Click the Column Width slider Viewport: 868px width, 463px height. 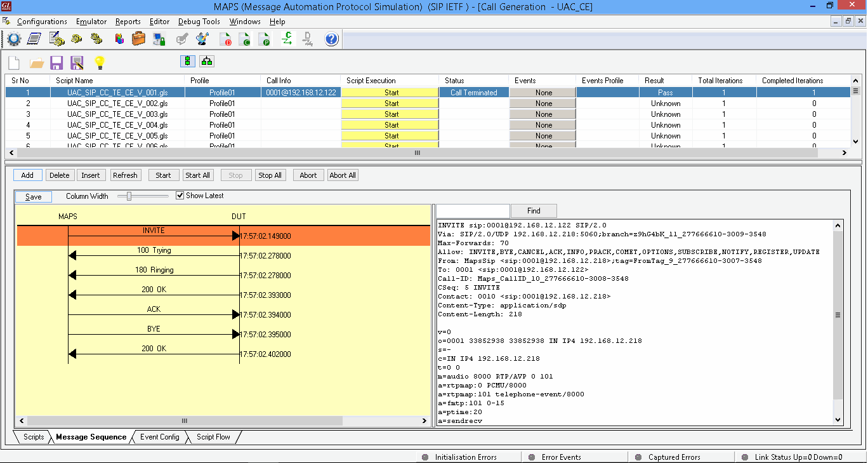click(x=129, y=196)
